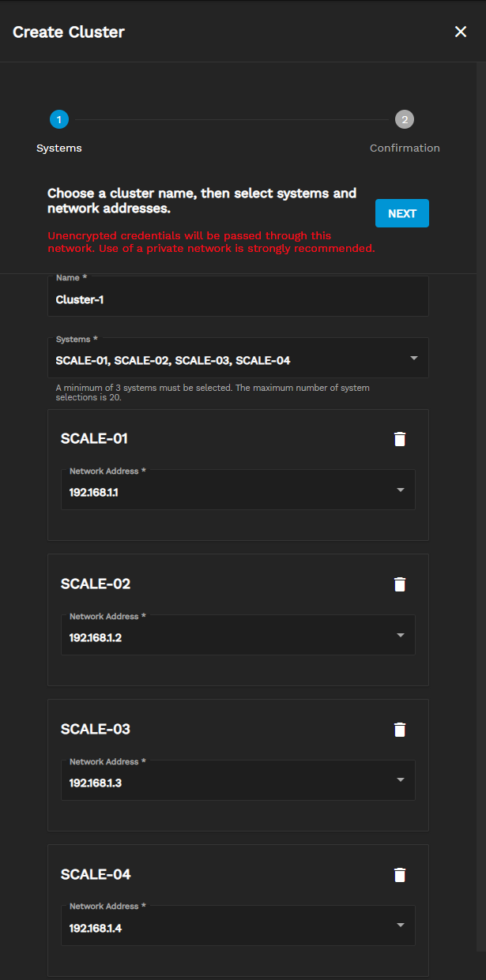Click step 1 Systems circle
This screenshot has height=980, width=486.
pos(59,119)
